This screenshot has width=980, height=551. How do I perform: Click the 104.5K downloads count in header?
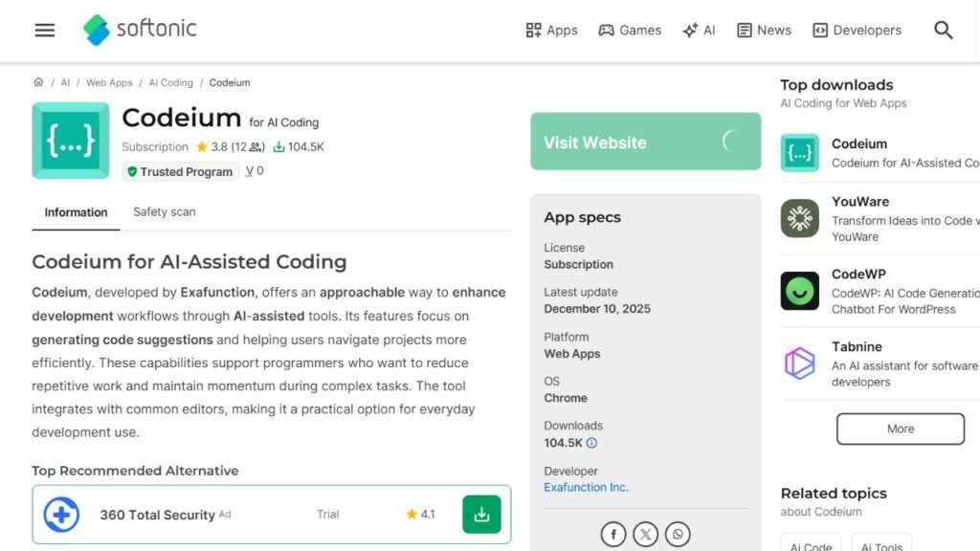pyautogui.click(x=299, y=146)
